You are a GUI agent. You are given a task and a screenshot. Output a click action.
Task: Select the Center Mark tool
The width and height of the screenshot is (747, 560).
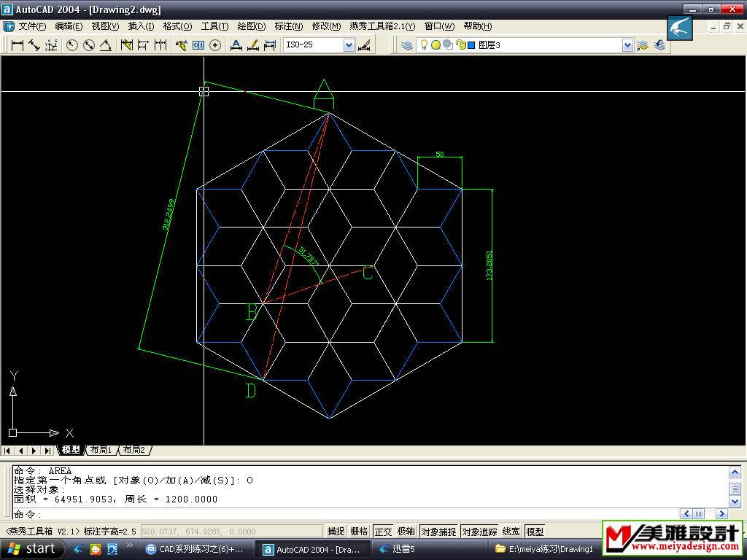coord(215,45)
